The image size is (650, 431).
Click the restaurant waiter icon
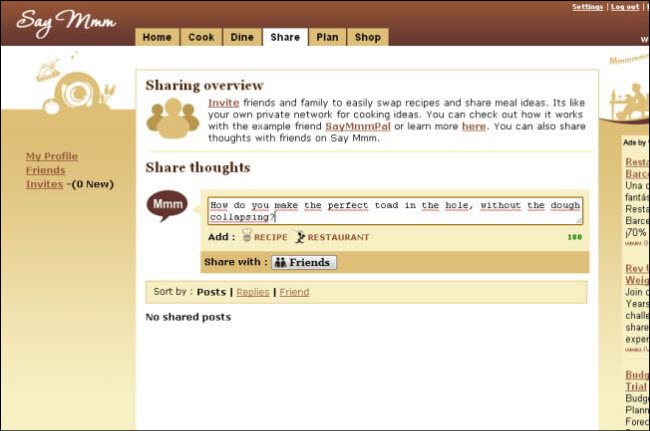coord(299,237)
